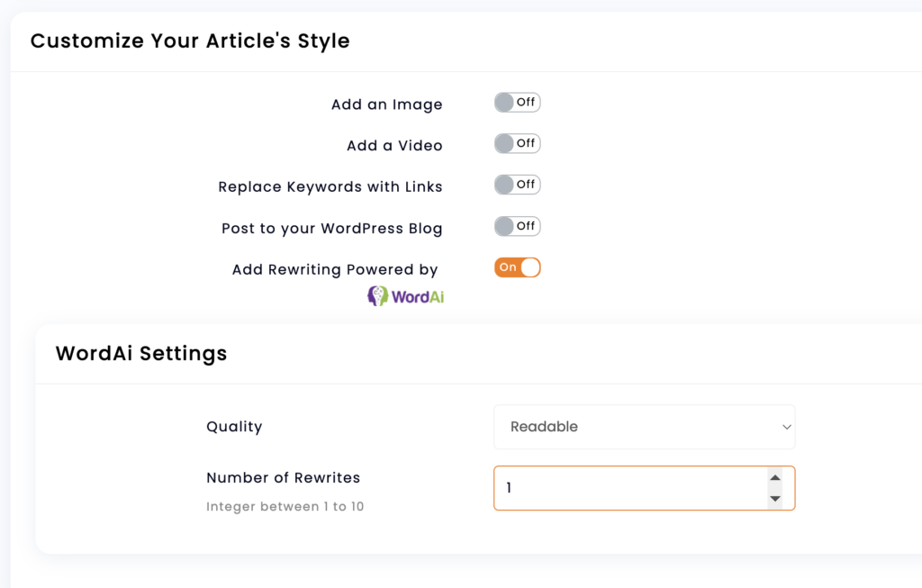Image resolution: width=922 pixels, height=588 pixels.
Task: Toggle Replace Keywords with Links on
Action: [518, 185]
